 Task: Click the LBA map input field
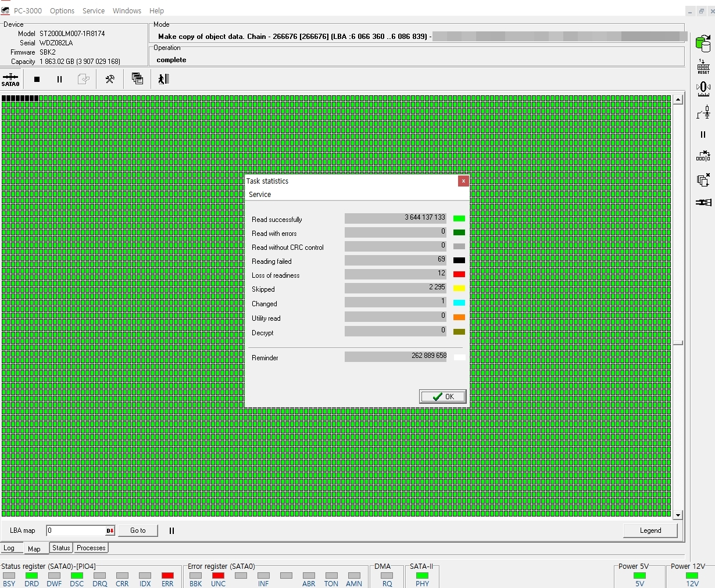point(76,530)
